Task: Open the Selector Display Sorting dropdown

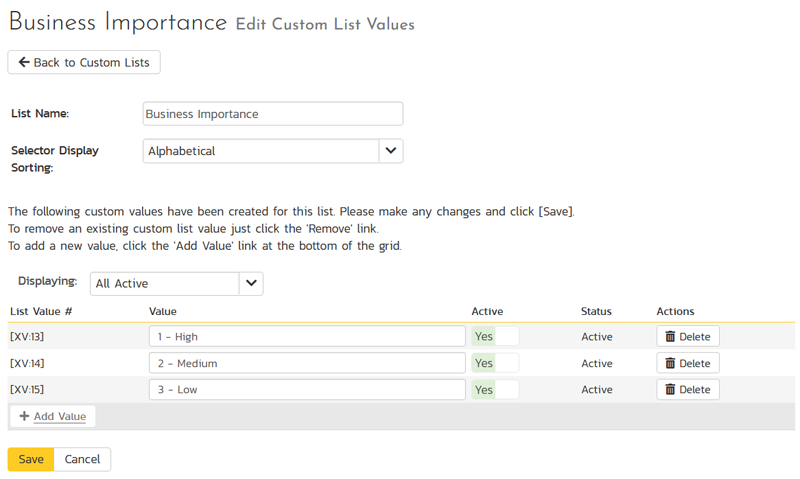Action: (x=272, y=151)
